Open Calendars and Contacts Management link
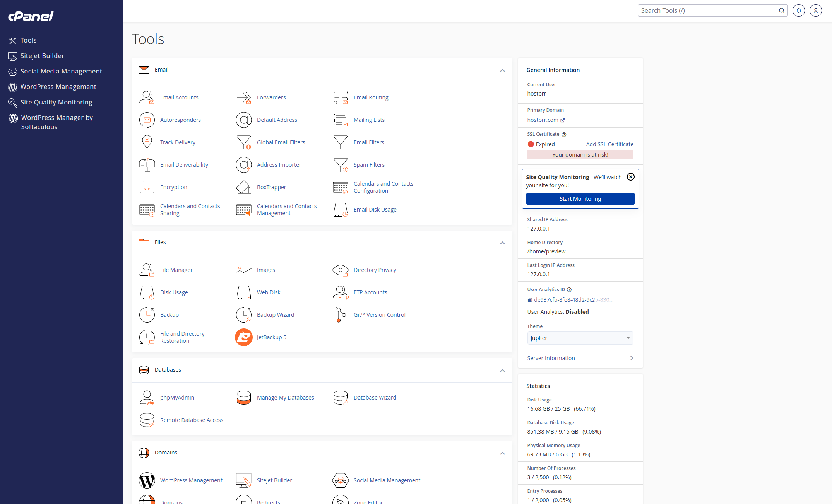The height and width of the screenshot is (504, 832). point(287,210)
